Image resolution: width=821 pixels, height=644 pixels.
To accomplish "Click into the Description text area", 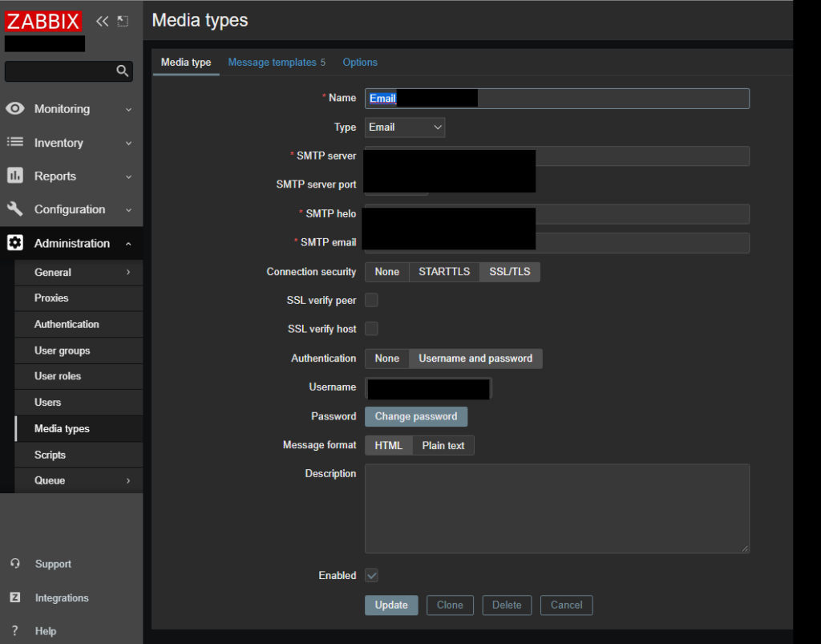I will 557,508.
